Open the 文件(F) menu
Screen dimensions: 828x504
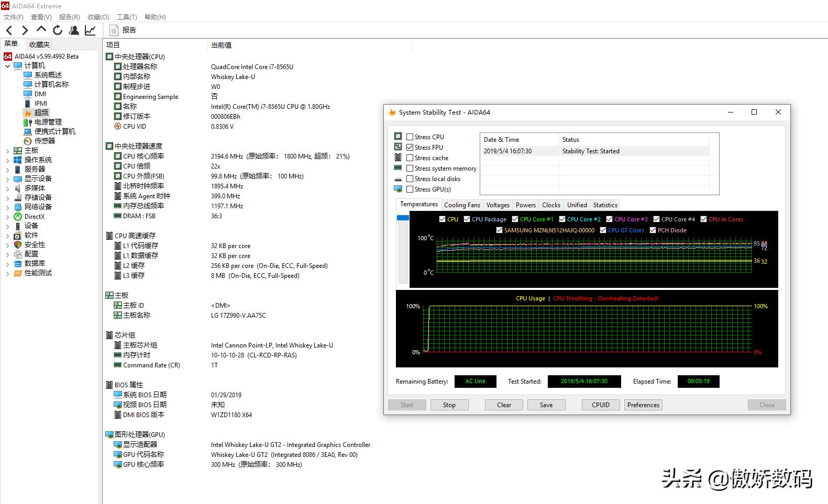point(13,17)
